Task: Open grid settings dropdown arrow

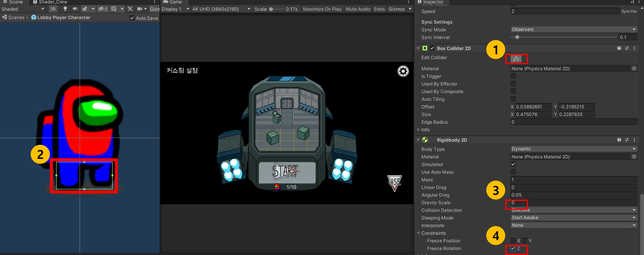Action: (x=122, y=9)
